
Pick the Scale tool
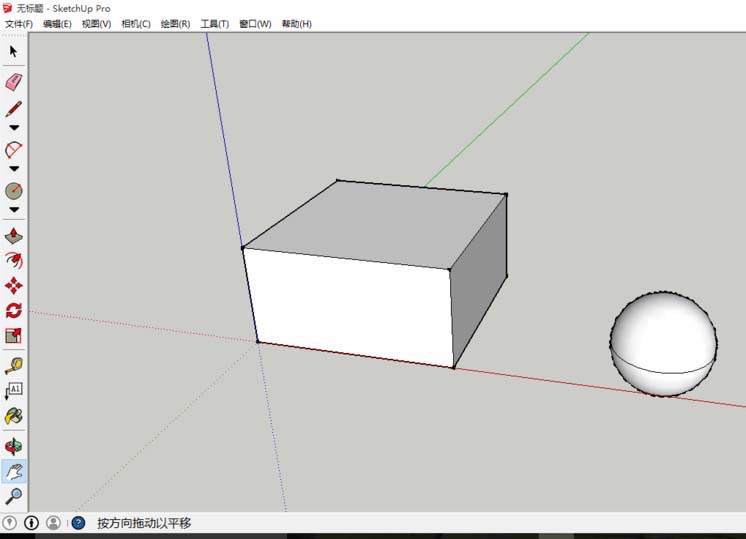14,335
